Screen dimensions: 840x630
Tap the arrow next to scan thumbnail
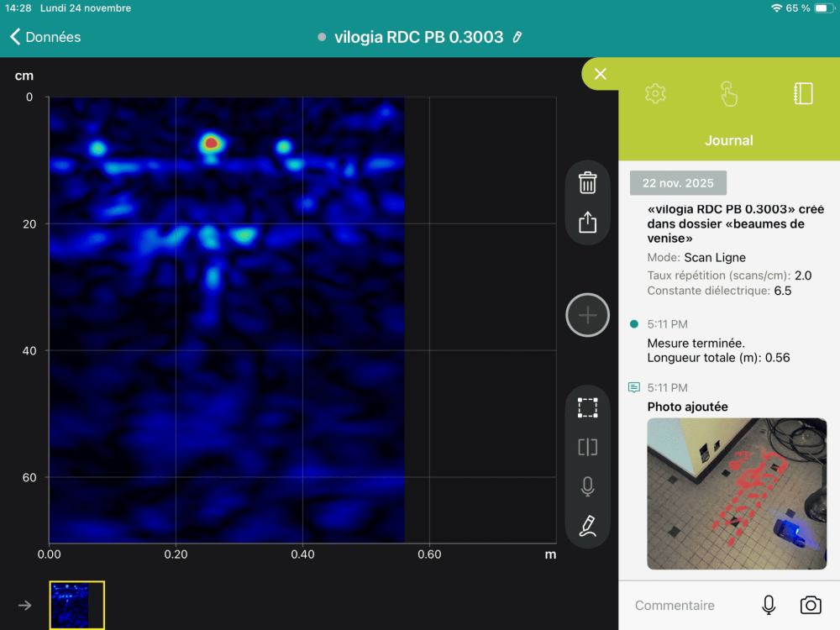[25, 605]
